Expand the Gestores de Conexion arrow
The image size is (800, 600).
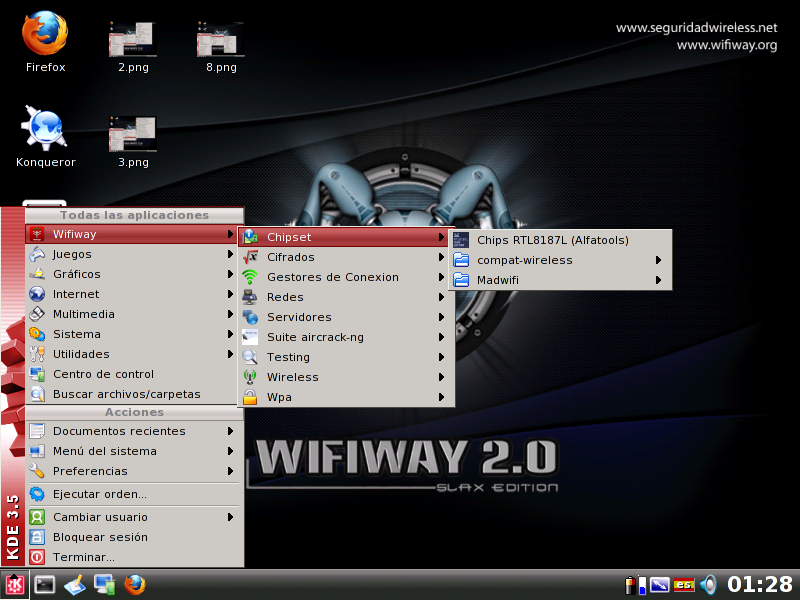441,277
